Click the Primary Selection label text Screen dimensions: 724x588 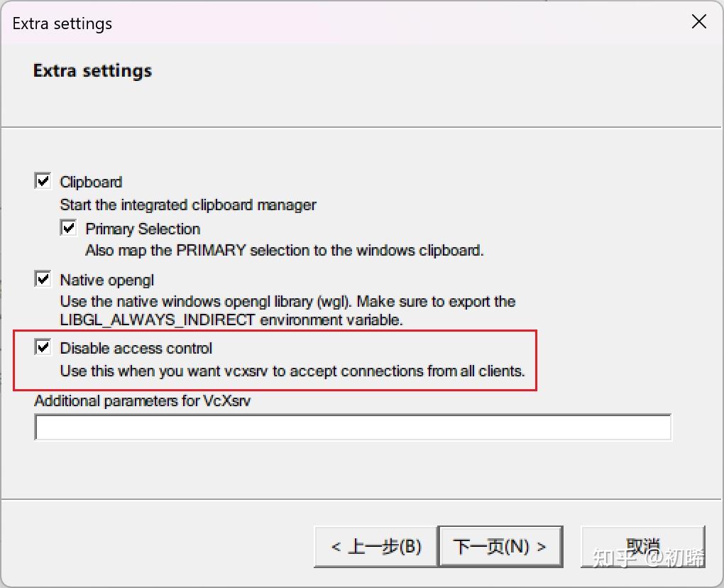142,228
